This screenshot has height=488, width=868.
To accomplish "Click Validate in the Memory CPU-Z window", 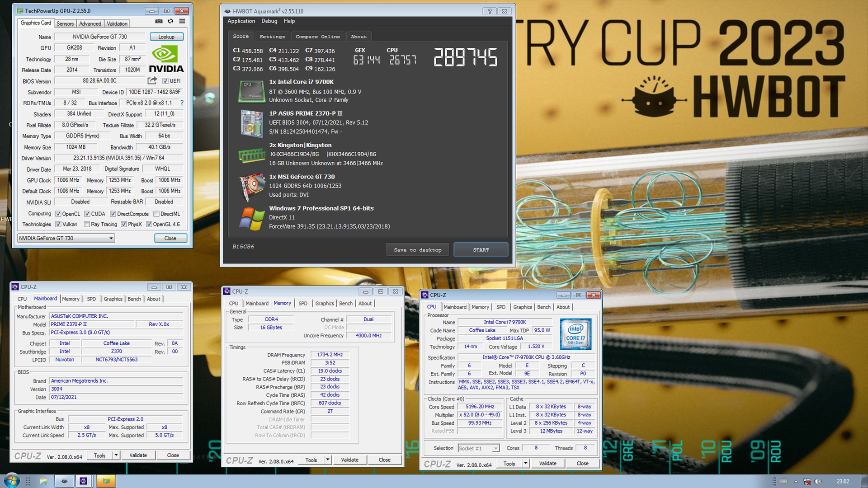I will pos(350,460).
